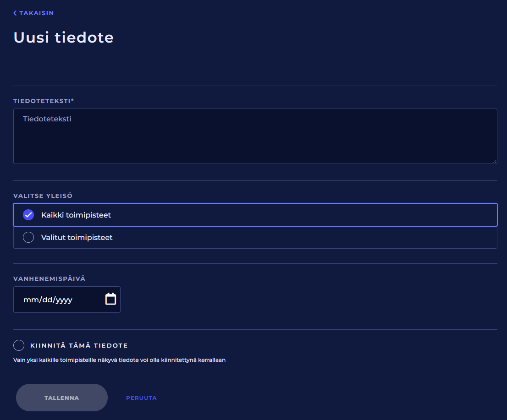Select the Valitut toimipisteet radio circle

(28, 237)
